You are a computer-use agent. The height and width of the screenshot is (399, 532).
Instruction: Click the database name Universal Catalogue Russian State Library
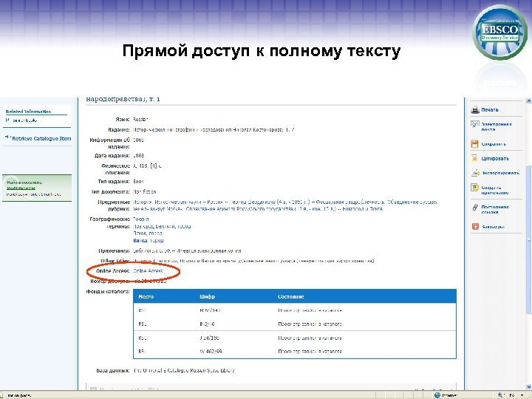(183, 370)
